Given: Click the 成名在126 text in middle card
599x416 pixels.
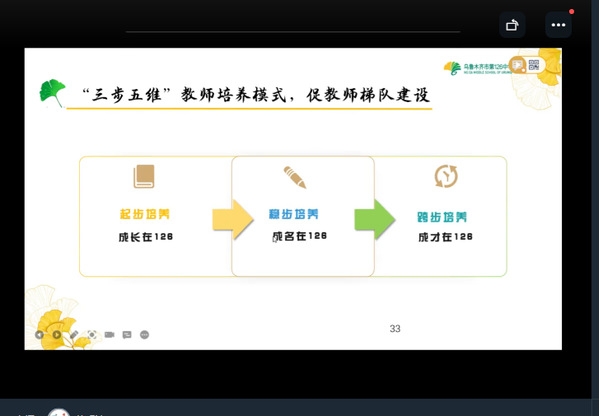Looking at the screenshot, I should coord(300,236).
